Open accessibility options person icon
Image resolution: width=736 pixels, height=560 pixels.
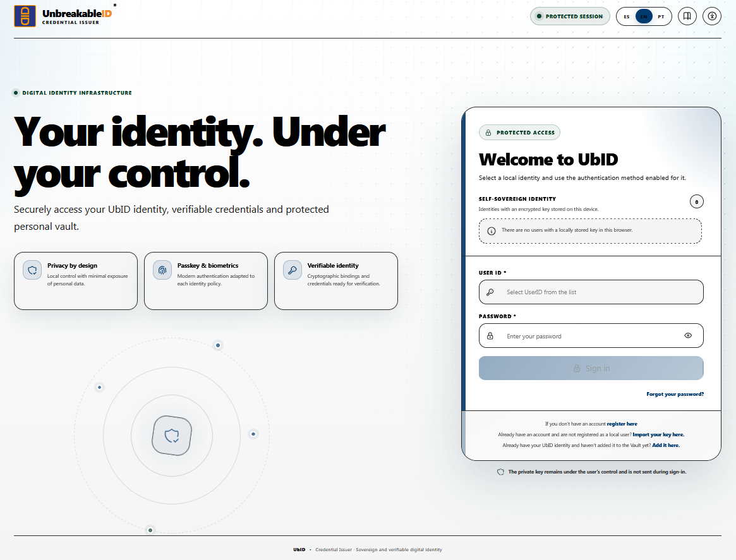pyautogui.click(x=711, y=16)
